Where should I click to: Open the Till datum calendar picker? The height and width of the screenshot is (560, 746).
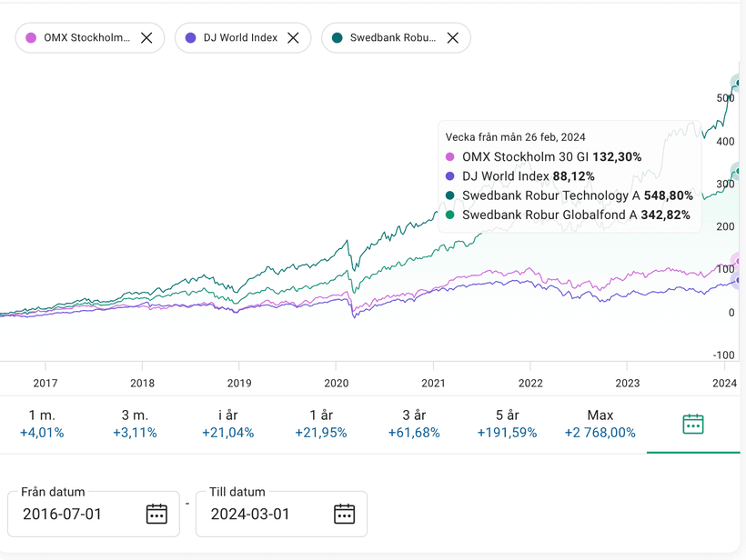click(x=344, y=514)
